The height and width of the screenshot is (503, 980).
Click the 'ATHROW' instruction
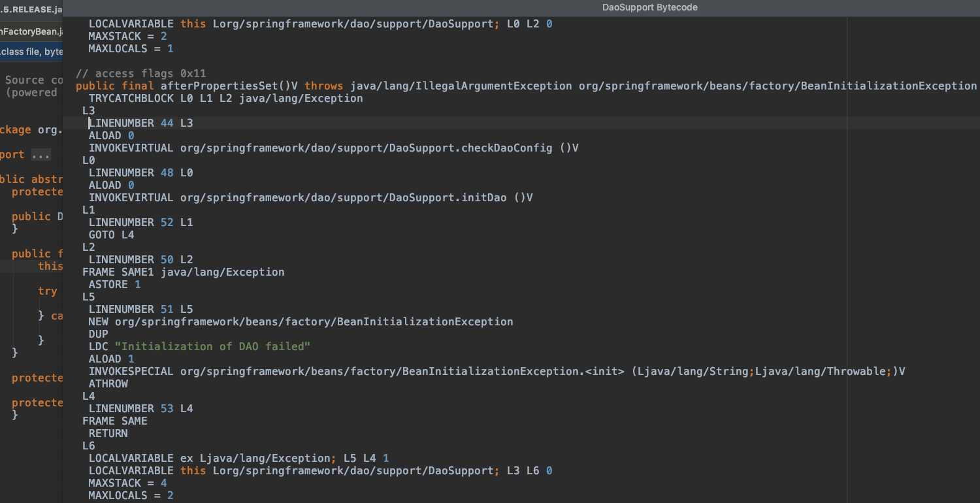coord(108,383)
